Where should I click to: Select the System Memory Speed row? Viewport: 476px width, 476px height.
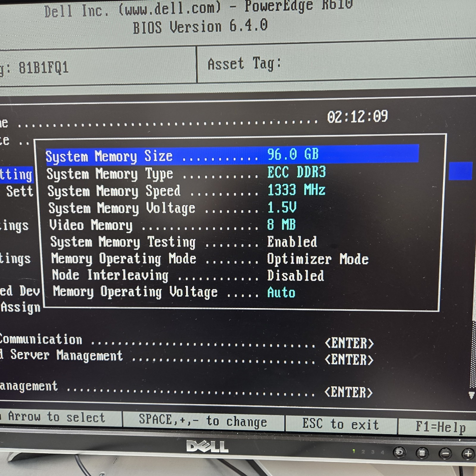[x=187, y=190]
